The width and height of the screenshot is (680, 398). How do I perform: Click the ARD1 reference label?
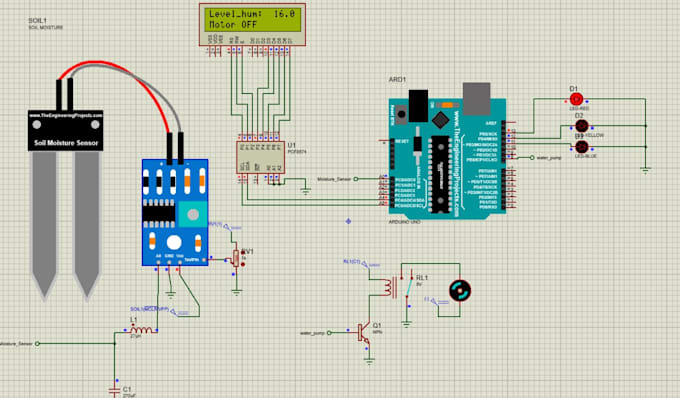click(397, 80)
